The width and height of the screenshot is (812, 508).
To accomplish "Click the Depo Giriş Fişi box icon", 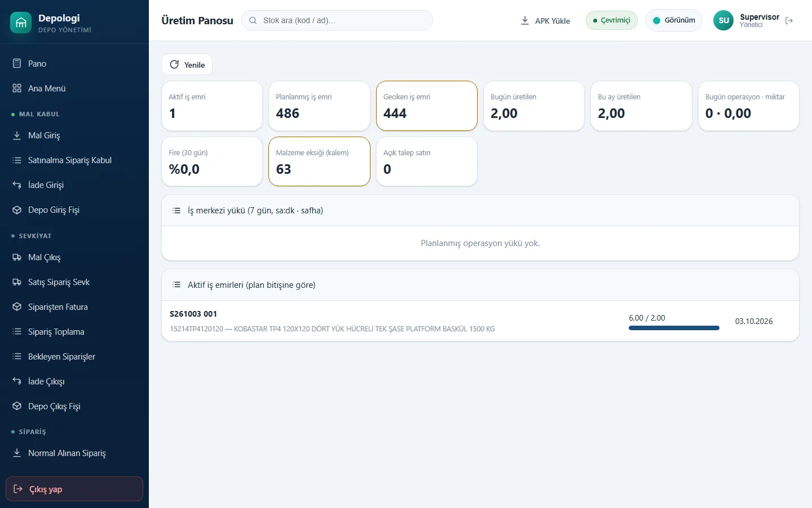I will (x=17, y=209).
